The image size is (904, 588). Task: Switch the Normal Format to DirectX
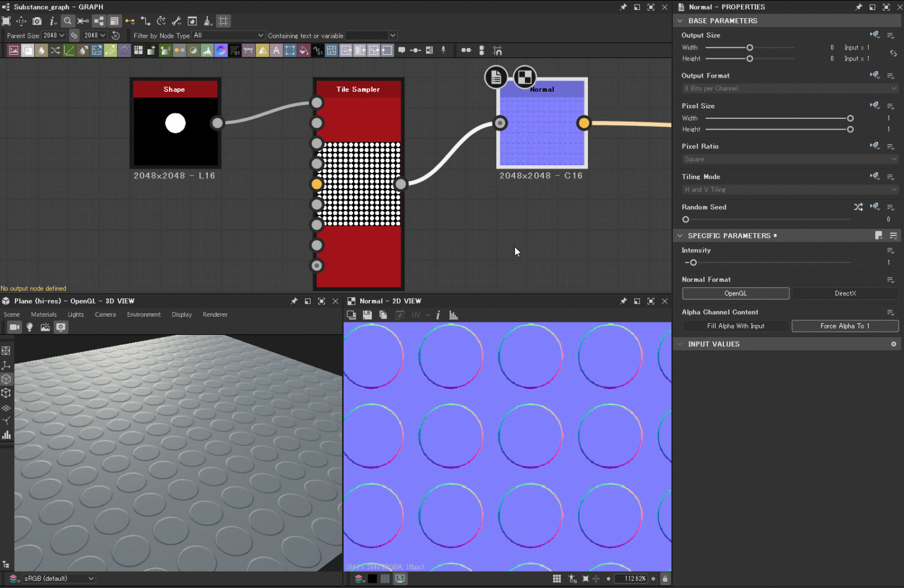coord(845,293)
